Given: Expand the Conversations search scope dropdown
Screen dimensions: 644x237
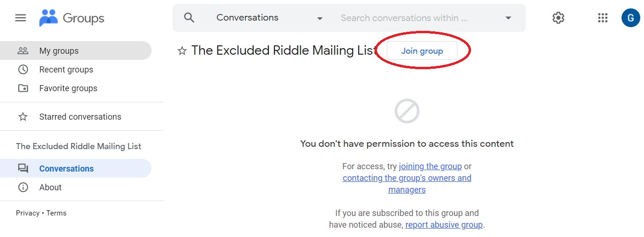Looking at the screenshot, I should (320, 18).
